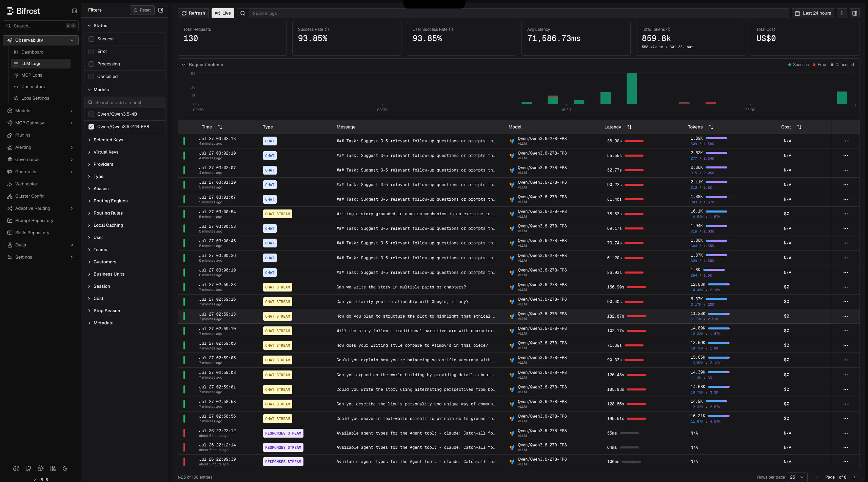This screenshot has height=482, width=868.
Task: Go to the next page arrow
Action: tap(854, 477)
